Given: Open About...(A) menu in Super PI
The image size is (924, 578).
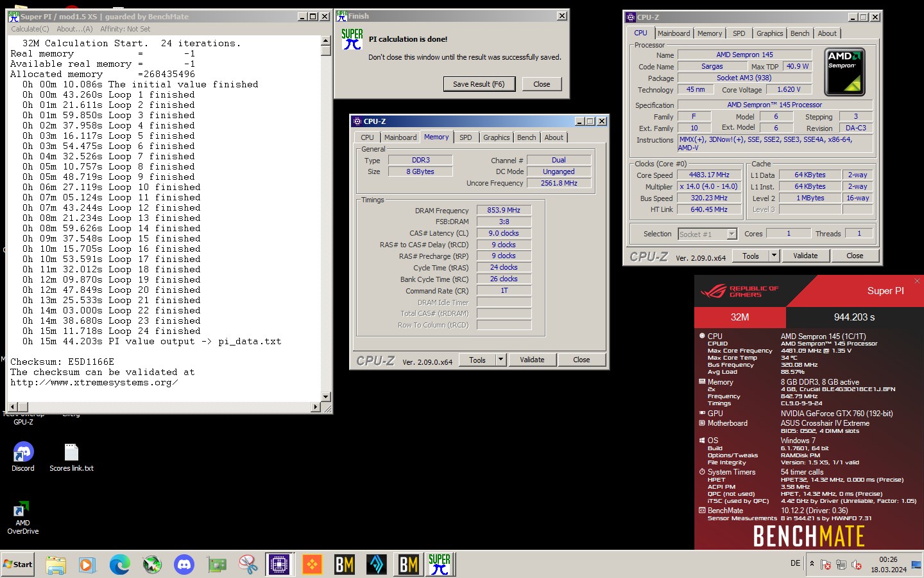Looking at the screenshot, I should pyautogui.click(x=74, y=29).
